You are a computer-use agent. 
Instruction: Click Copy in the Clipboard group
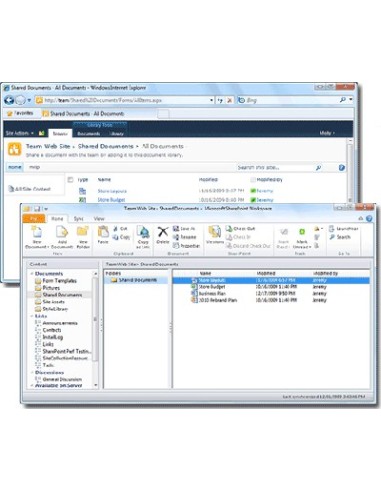pos(121,237)
